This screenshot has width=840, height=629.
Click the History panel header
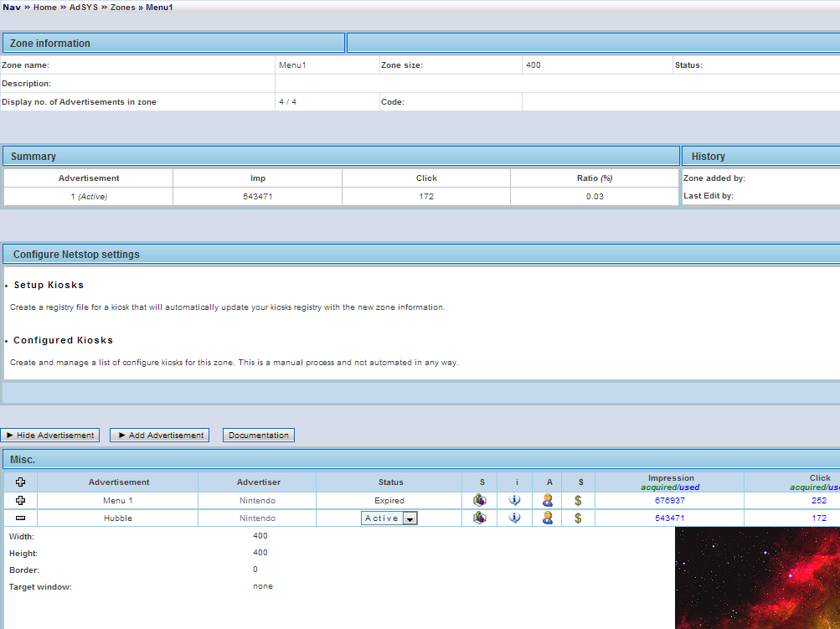tap(760, 156)
